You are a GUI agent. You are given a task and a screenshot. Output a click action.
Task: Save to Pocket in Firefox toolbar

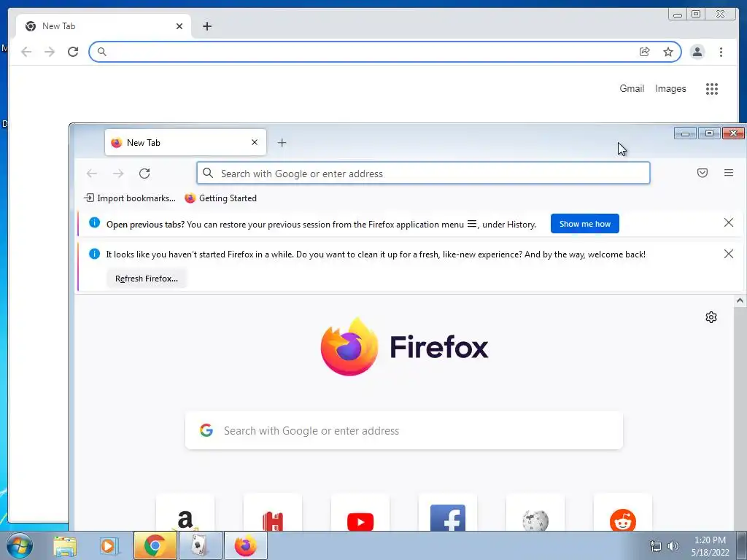(703, 173)
